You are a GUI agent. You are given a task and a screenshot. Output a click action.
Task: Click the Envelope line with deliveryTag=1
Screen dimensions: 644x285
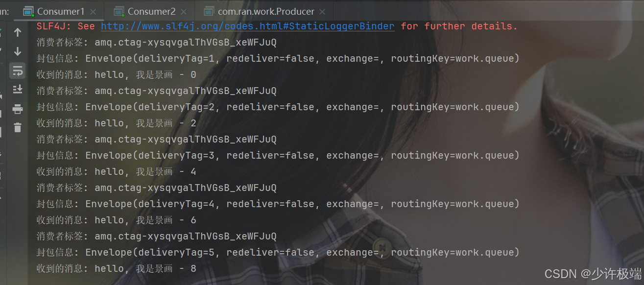(x=278, y=59)
